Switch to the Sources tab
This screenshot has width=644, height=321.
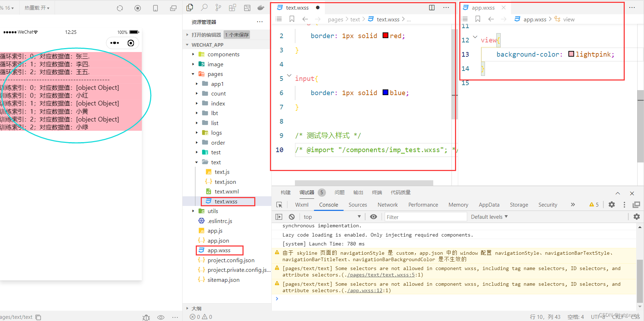[358, 204]
